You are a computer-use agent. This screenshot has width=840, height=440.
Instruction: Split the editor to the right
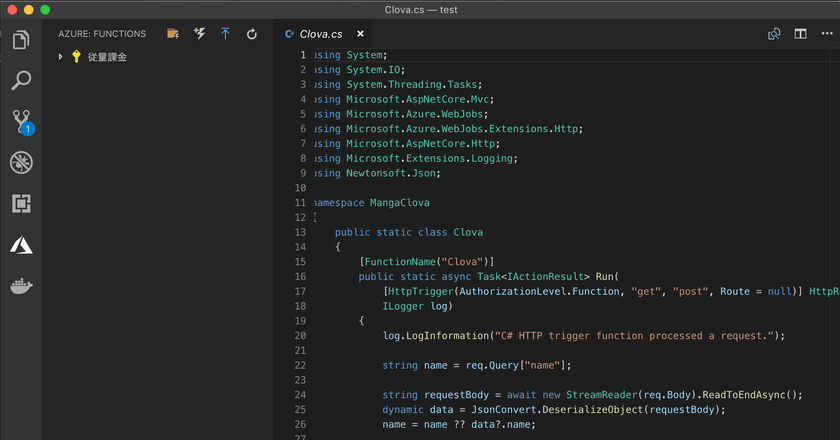click(800, 34)
